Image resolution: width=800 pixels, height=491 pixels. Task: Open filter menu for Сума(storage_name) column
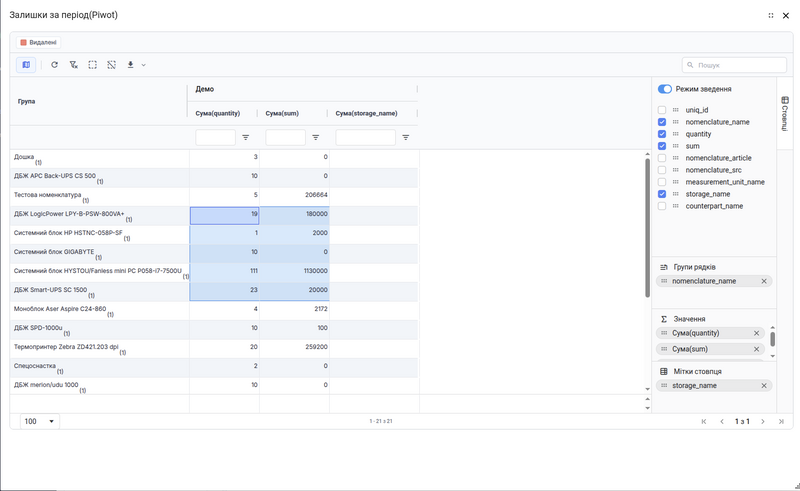406,137
